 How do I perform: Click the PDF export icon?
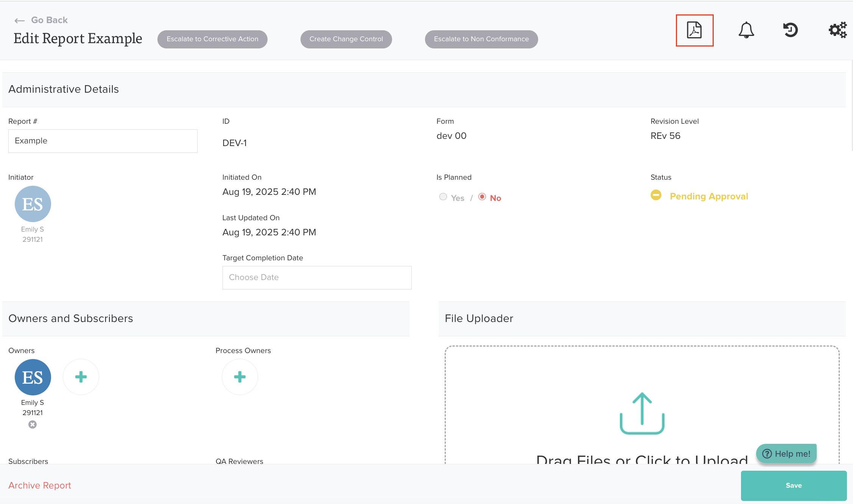pos(694,30)
